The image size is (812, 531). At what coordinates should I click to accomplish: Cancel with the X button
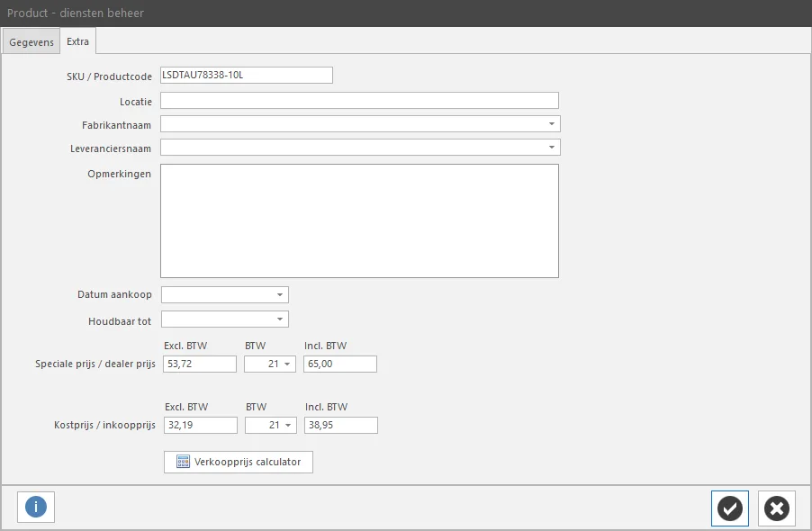click(777, 508)
